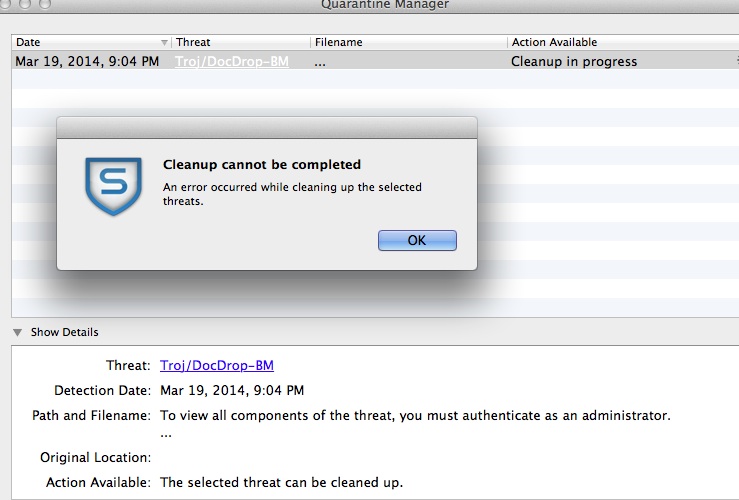Click the Quarantine Manager window title
Viewport: 739px width, 500px height.
385,4
